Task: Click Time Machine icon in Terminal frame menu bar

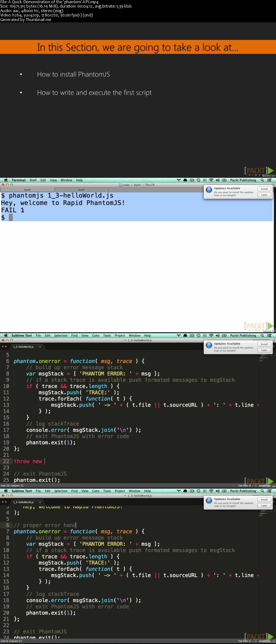Action: pos(198,180)
